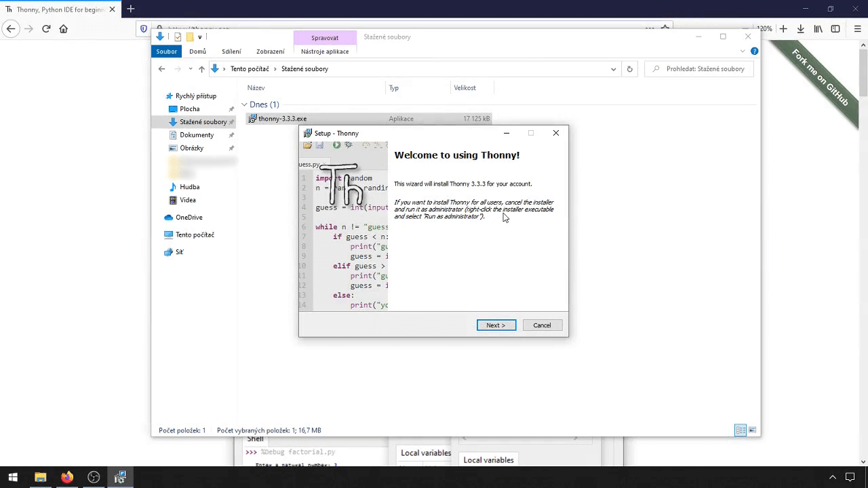Open the Windows Start menu
Screen dimensions: 868x488
pos(13,478)
